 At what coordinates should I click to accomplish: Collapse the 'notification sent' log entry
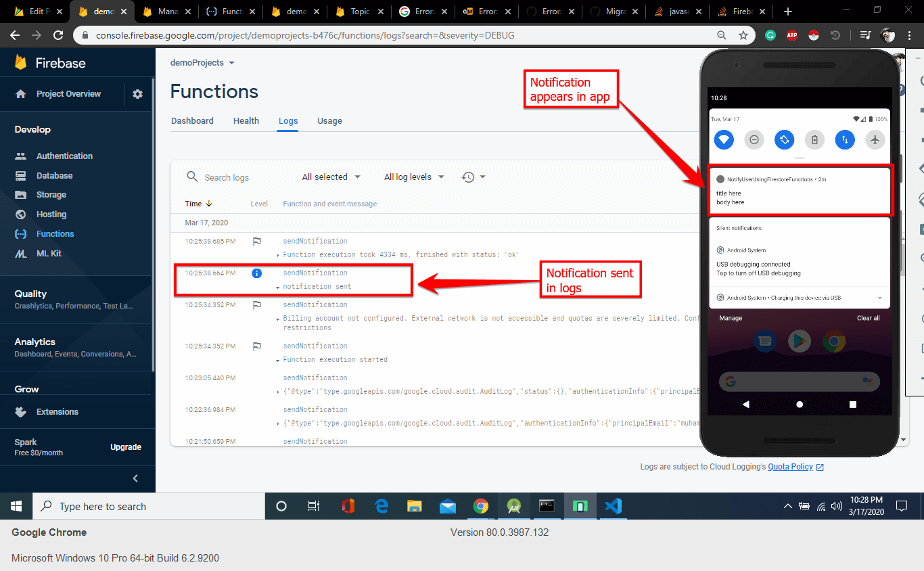tap(279, 287)
